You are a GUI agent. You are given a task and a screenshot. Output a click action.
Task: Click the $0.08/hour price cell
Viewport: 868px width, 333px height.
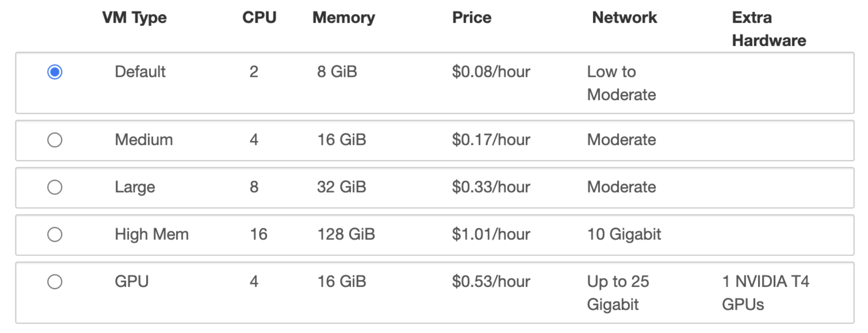tap(491, 72)
